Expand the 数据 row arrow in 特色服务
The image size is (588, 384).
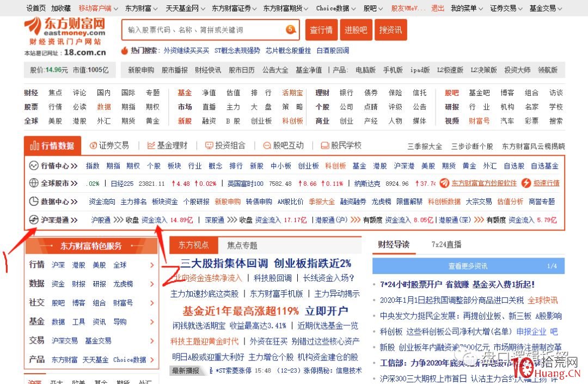tap(152, 284)
